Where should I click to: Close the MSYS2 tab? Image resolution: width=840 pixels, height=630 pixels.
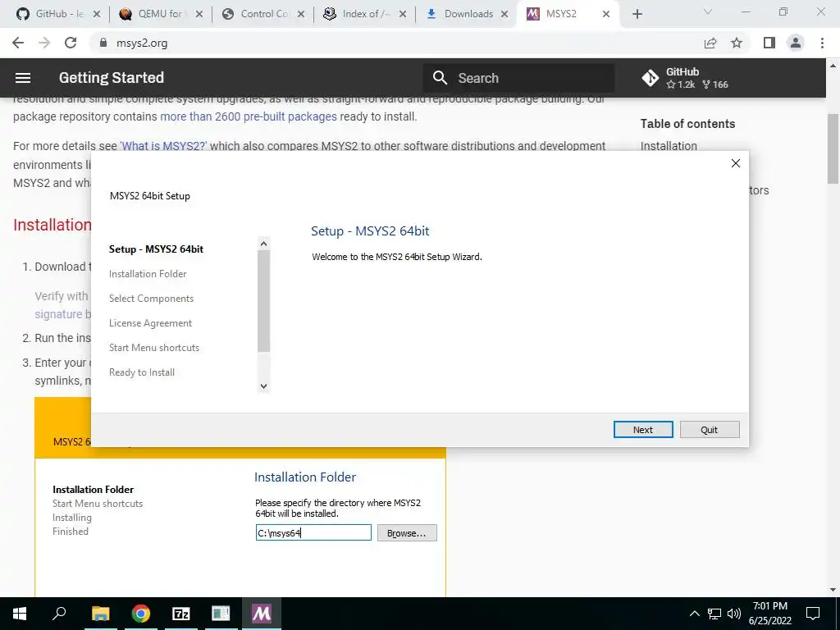606,15
